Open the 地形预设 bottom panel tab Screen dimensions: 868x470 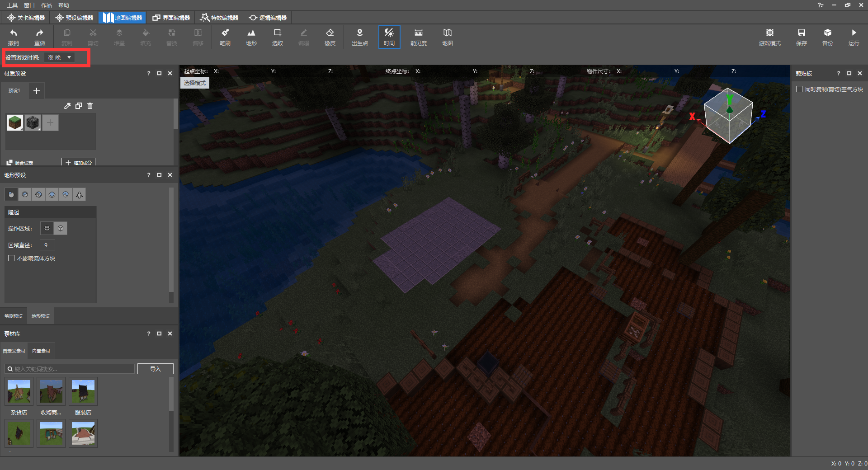(x=41, y=316)
